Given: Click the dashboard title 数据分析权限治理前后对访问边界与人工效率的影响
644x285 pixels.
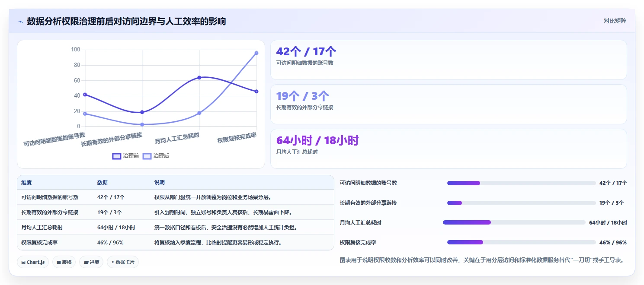Looking at the screenshot, I should click(126, 21).
